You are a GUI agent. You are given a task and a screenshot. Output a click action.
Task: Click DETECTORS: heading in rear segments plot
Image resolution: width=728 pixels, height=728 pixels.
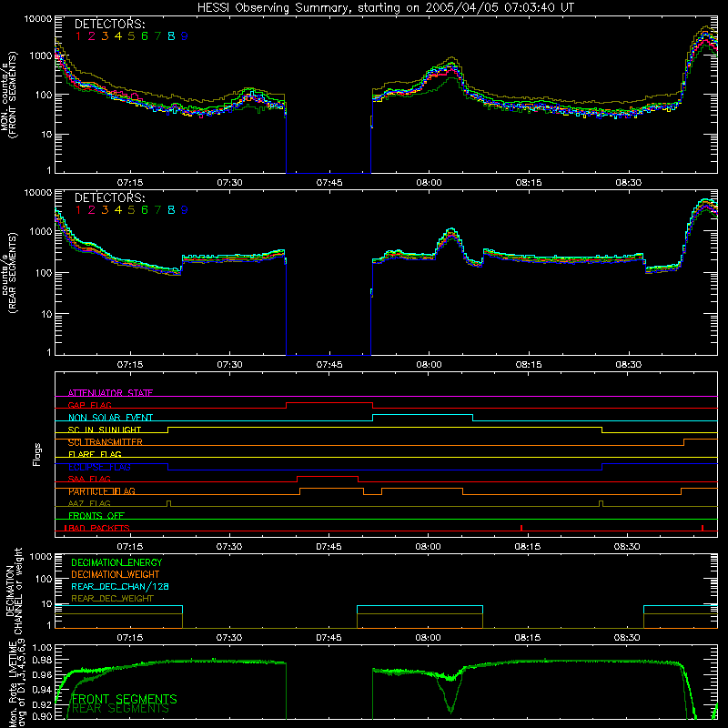pos(109,197)
